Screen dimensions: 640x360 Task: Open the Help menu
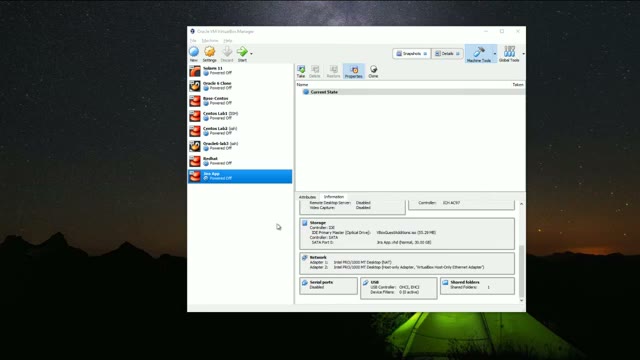[228, 41]
